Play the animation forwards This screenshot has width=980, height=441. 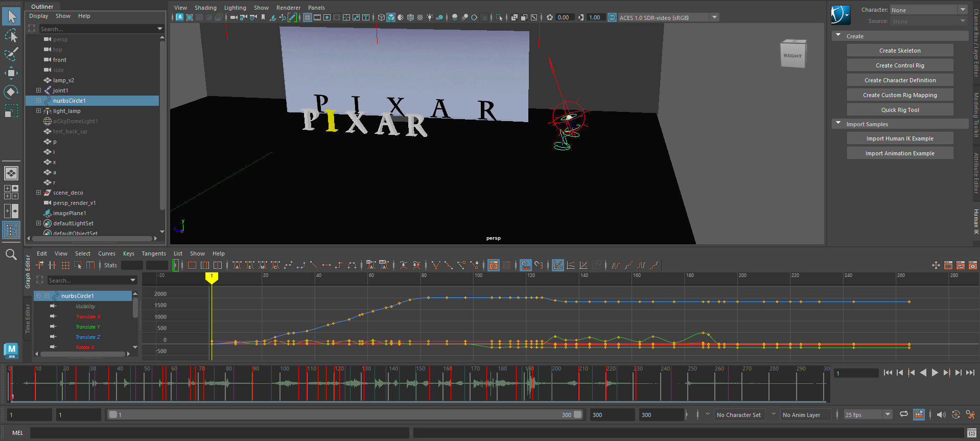(935, 373)
